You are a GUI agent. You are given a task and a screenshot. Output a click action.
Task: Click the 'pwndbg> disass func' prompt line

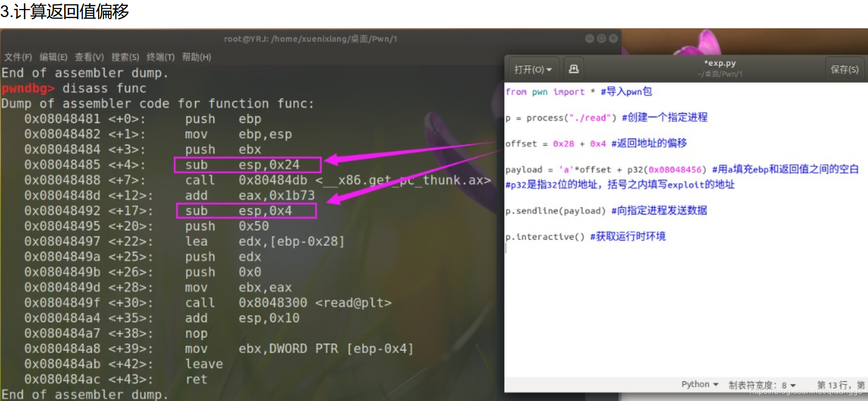(x=74, y=88)
